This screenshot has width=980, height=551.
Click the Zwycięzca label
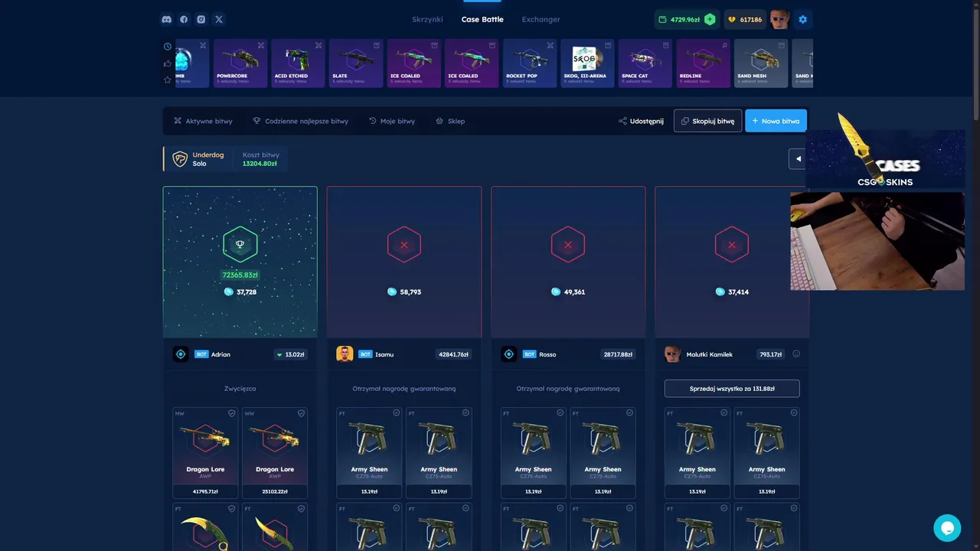240,389
